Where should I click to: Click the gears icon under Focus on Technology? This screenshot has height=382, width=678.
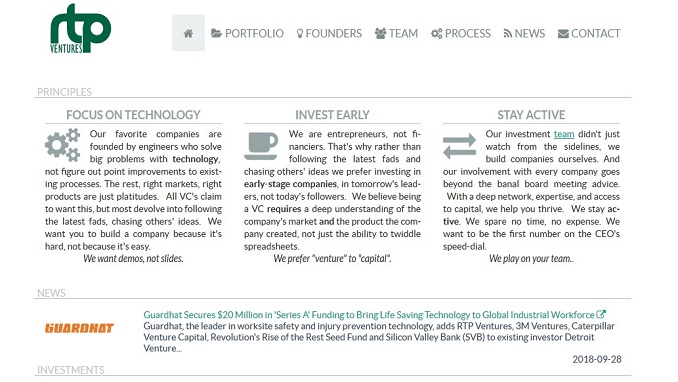pos(63,145)
